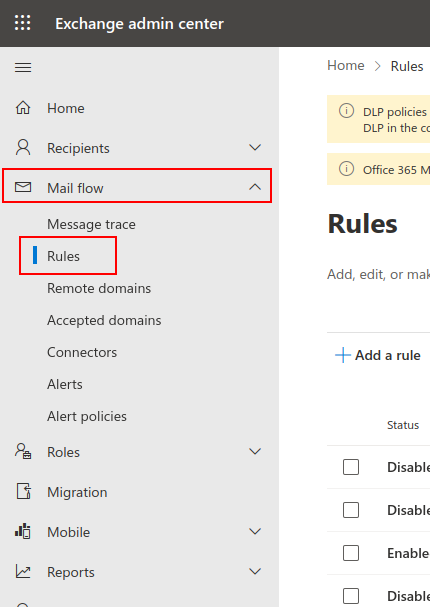Open Remote domains under Mail flow
Image resolution: width=430 pixels, height=607 pixels.
tap(99, 288)
